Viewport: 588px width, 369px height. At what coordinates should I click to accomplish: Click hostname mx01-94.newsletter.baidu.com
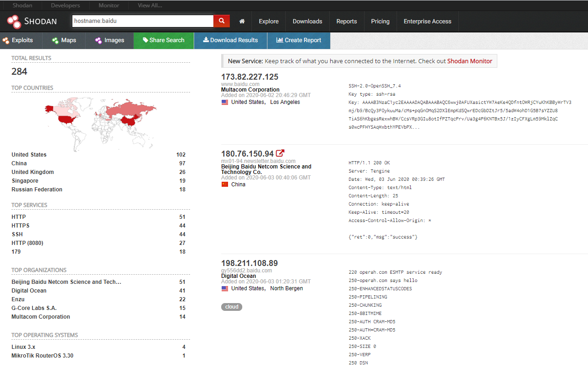click(258, 161)
